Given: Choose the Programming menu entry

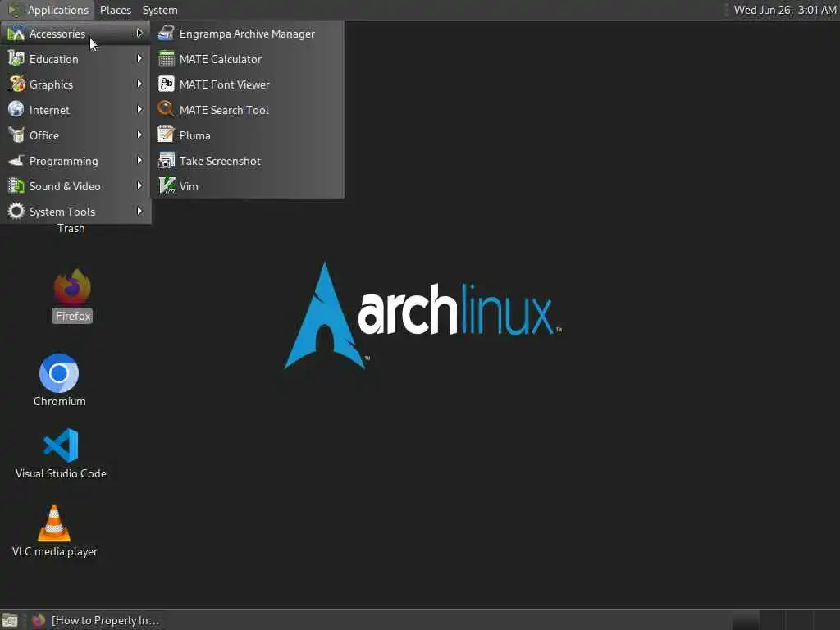Looking at the screenshot, I should (x=75, y=161).
